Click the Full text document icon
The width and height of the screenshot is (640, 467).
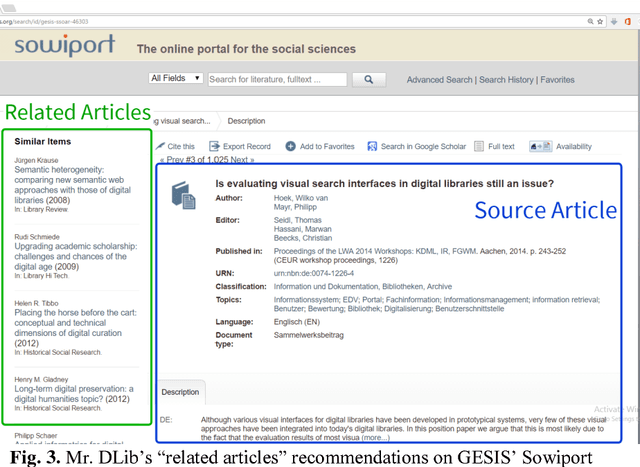(x=479, y=146)
